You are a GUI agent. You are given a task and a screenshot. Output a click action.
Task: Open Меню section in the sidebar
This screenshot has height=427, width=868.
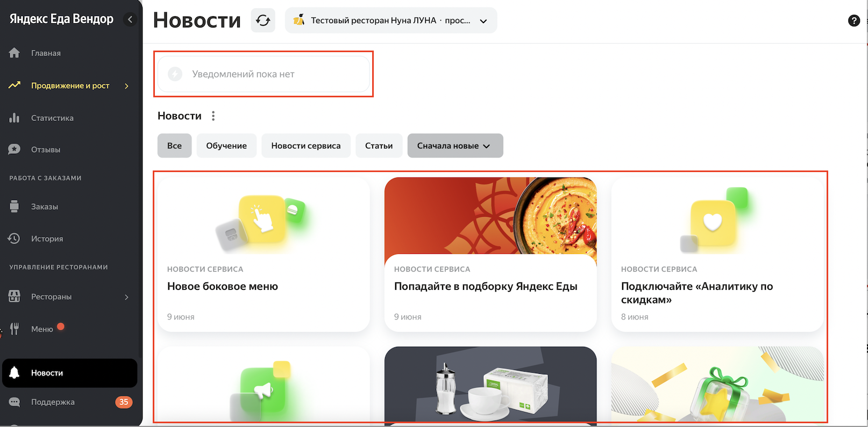coord(42,329)
